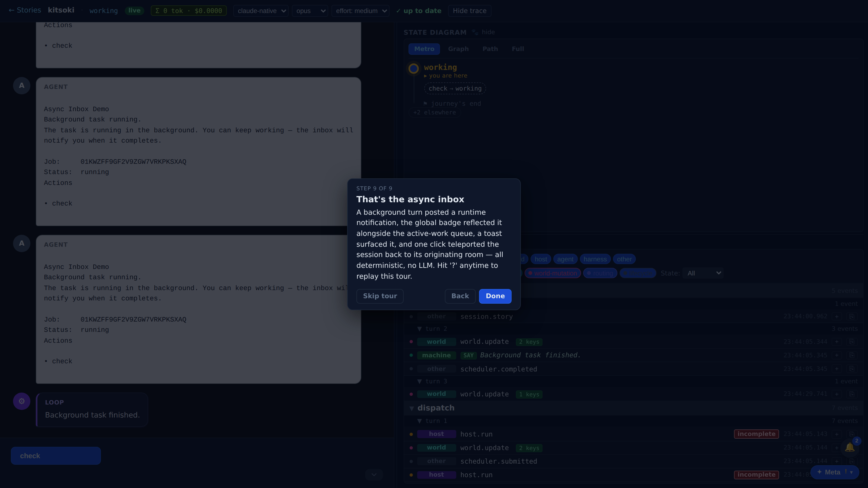Go back via the Stories link
868x488 pixels.
(x=25, y=10)
